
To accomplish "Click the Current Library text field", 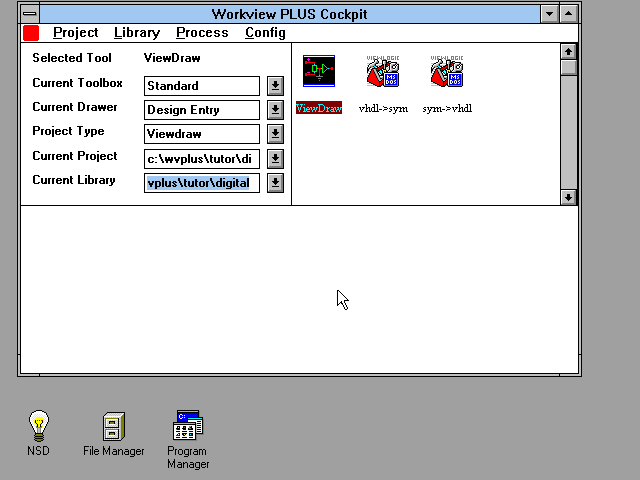I will click(x=202, y=183).
